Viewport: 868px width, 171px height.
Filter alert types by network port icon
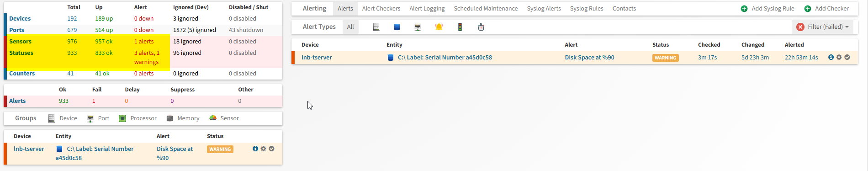point(418,27)
